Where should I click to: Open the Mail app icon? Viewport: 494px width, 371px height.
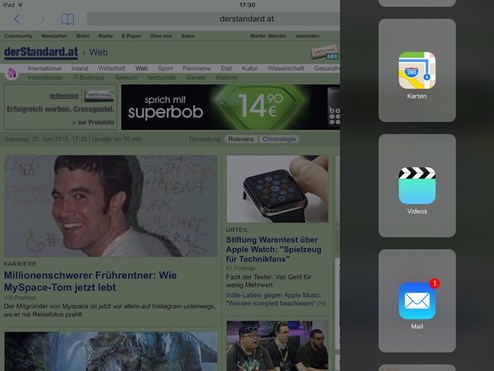(x=417, y=301)
